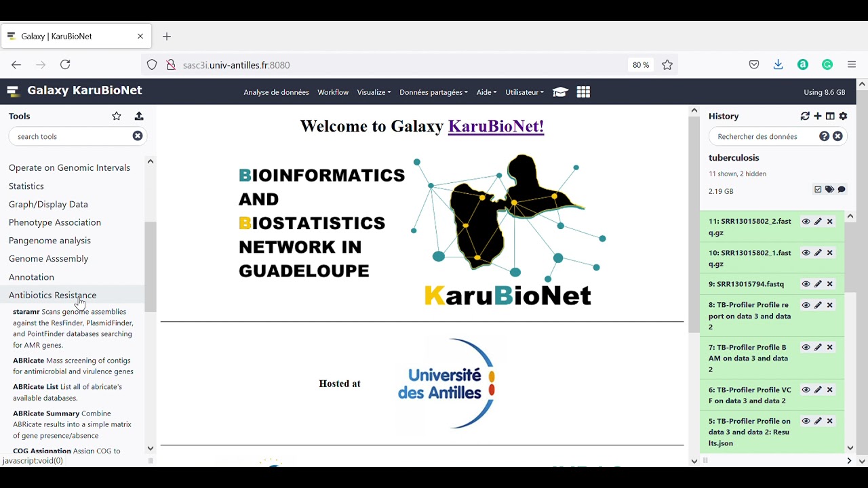The height and width of the screenshot is (488, 868).
Task: Open the Utilisateur dropdown menu
Action: 524,92
